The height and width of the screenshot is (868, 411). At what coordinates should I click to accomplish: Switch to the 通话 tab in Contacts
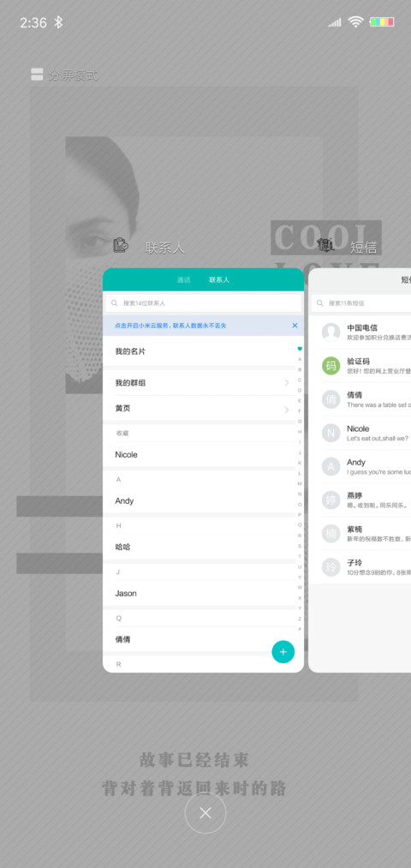tap(183, 280)
